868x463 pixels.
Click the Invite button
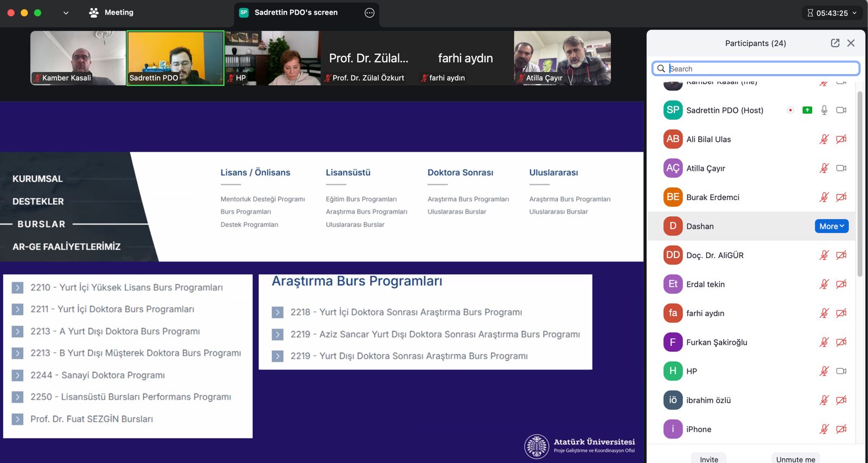[x=709, y=459]
